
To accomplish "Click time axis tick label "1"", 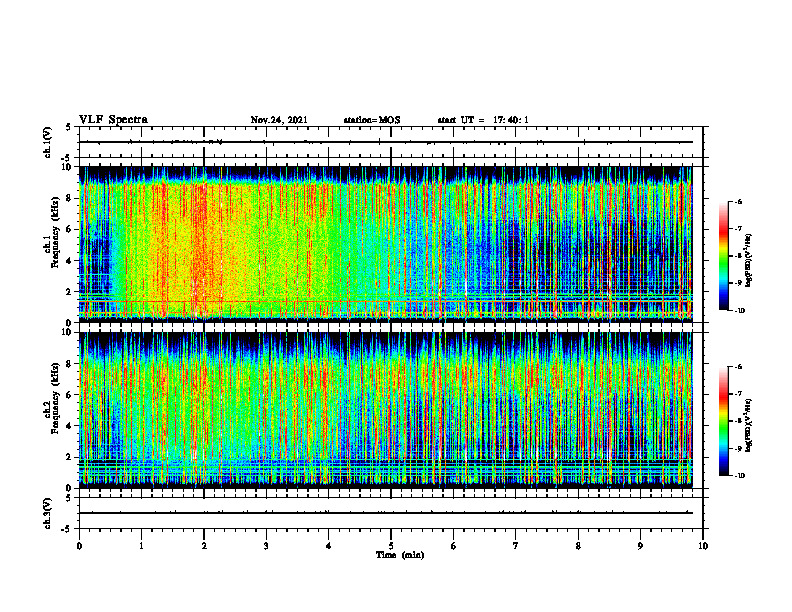I will pos(141,546).
